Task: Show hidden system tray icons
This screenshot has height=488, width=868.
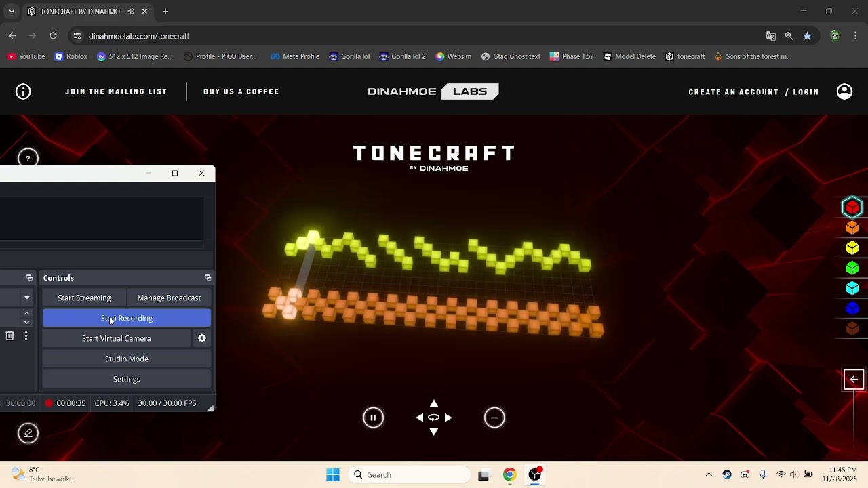Action: [709, 474]
